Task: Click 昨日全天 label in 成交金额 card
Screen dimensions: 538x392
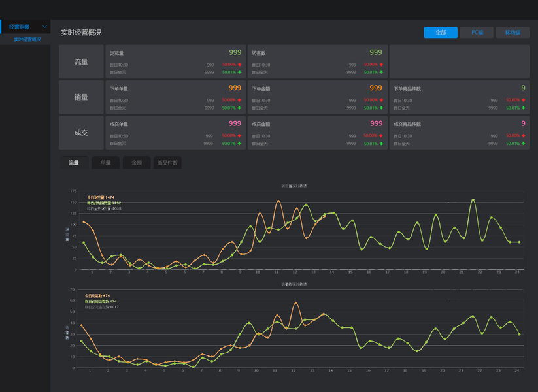Action: coord(260,143)
